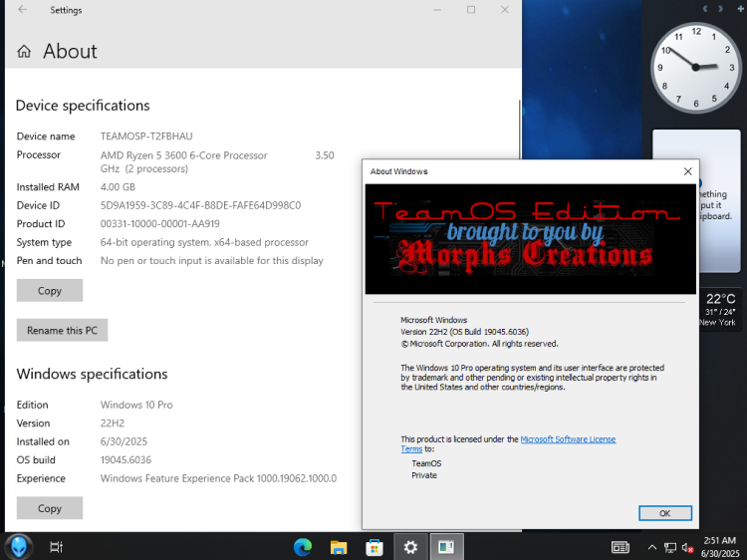Select the device name TEAMOSP-T2FBHAU
The width and height of the screenshot is (747, 560).
tap(146, 137)
